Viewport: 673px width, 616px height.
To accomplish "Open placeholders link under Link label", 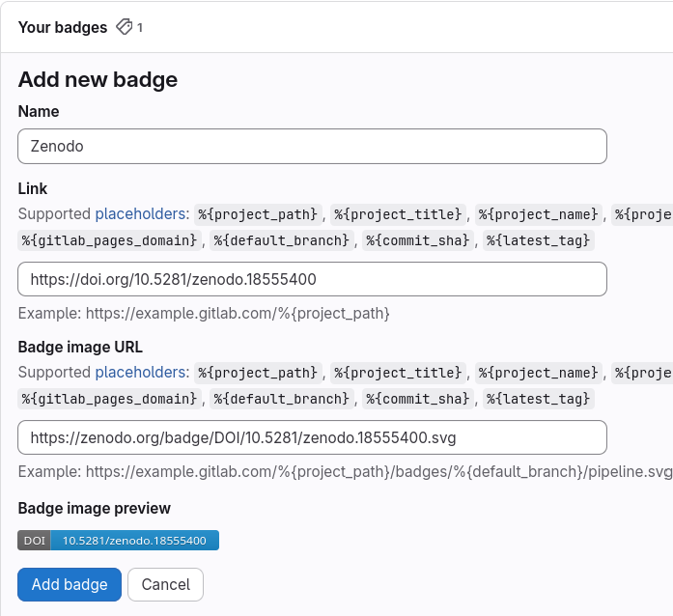I will tap(140, 213).
